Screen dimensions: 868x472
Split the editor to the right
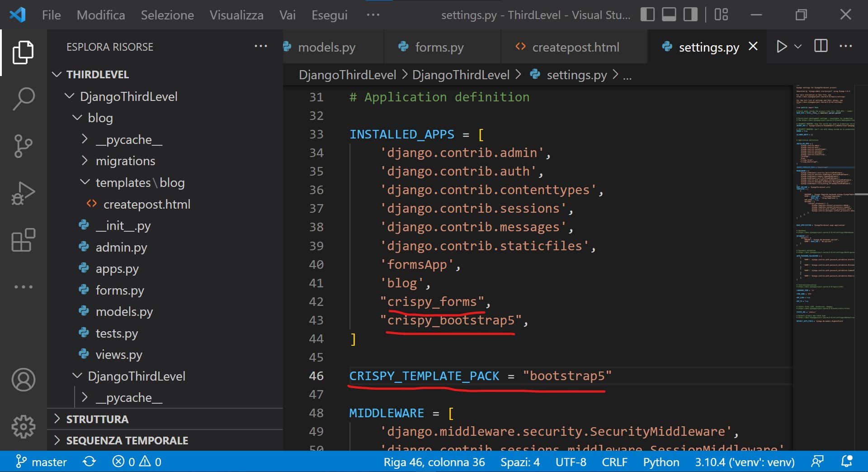821,46
